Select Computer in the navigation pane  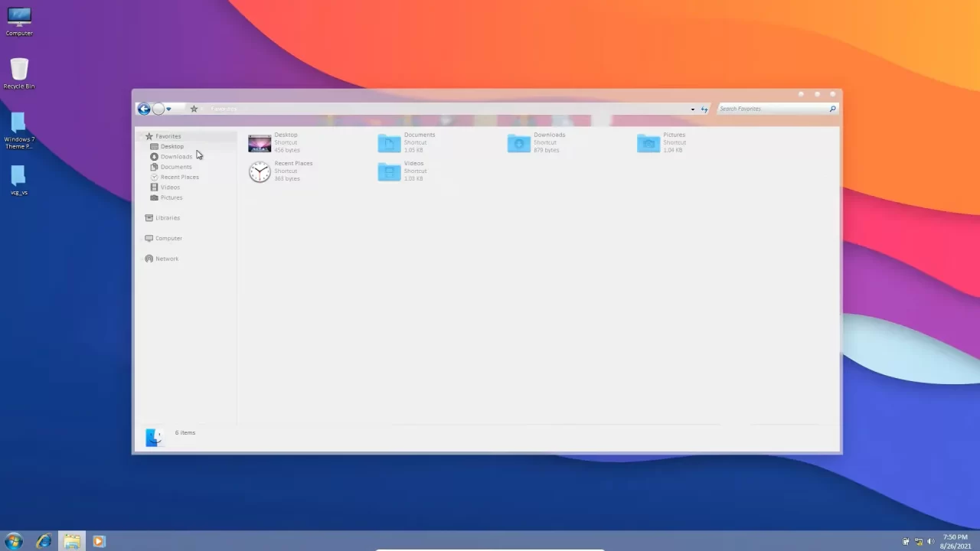168,238
